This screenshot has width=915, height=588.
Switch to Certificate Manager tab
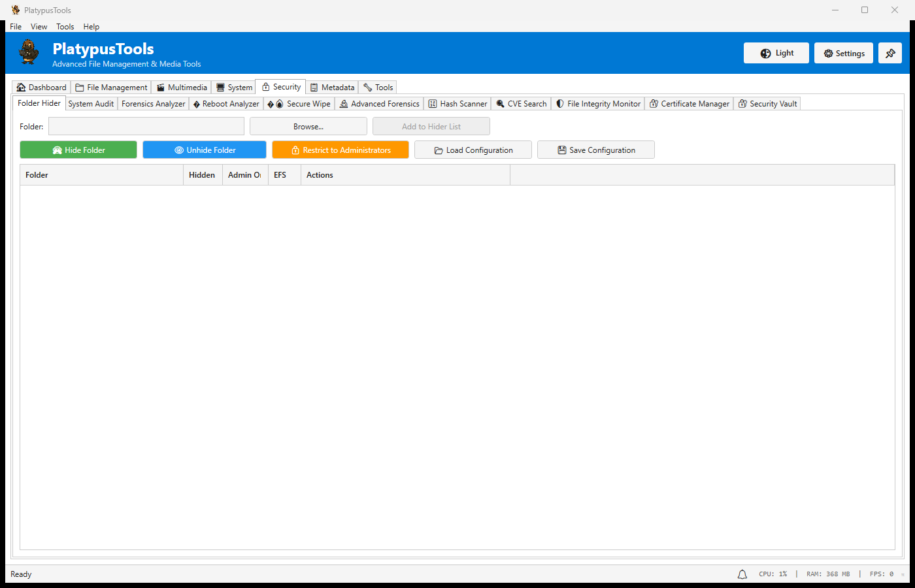689,104
